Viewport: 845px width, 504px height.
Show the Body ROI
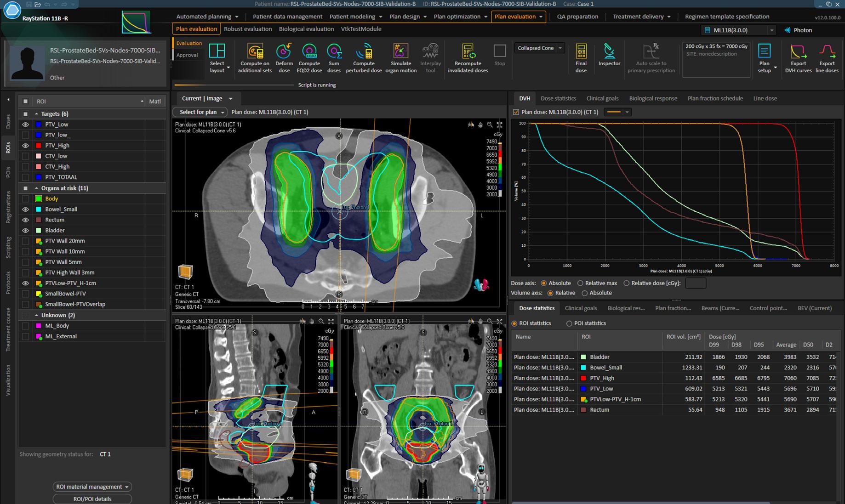(25, 198)
